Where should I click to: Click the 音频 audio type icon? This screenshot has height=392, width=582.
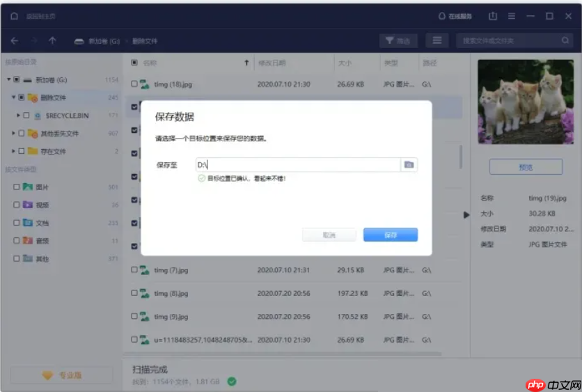[27, 240]
